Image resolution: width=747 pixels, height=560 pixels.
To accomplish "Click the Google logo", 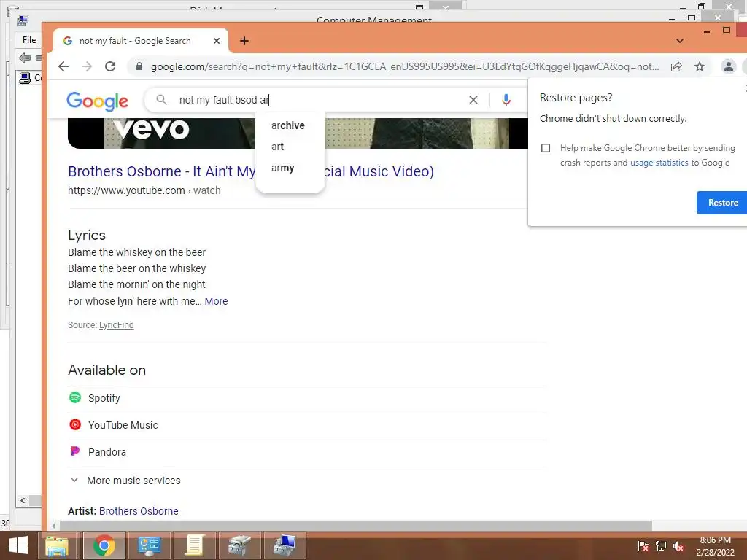I will 97,101.
